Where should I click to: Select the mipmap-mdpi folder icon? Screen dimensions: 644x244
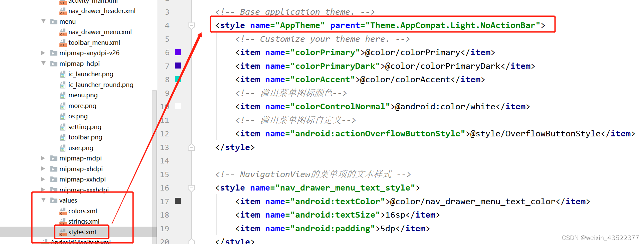click(53, 158)
